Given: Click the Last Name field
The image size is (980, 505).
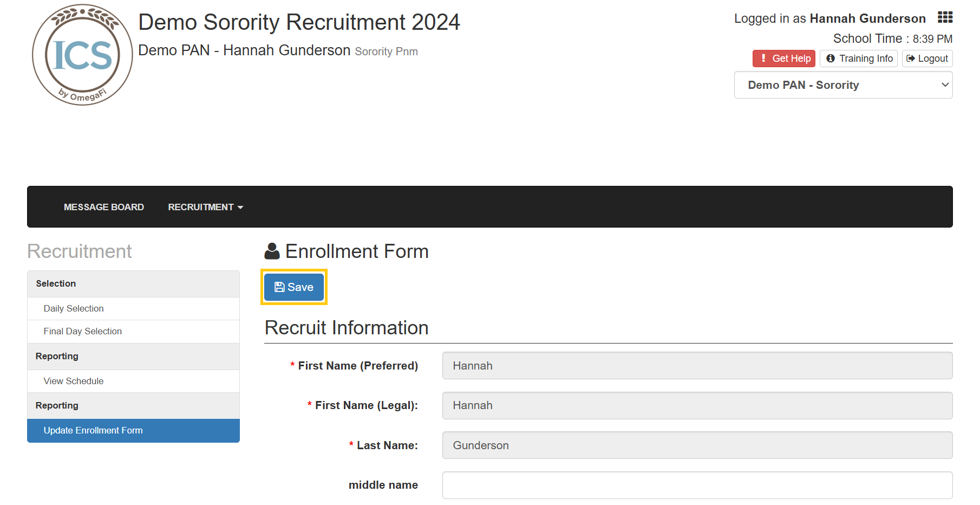Looking at the screenshot, I should 697,445.
